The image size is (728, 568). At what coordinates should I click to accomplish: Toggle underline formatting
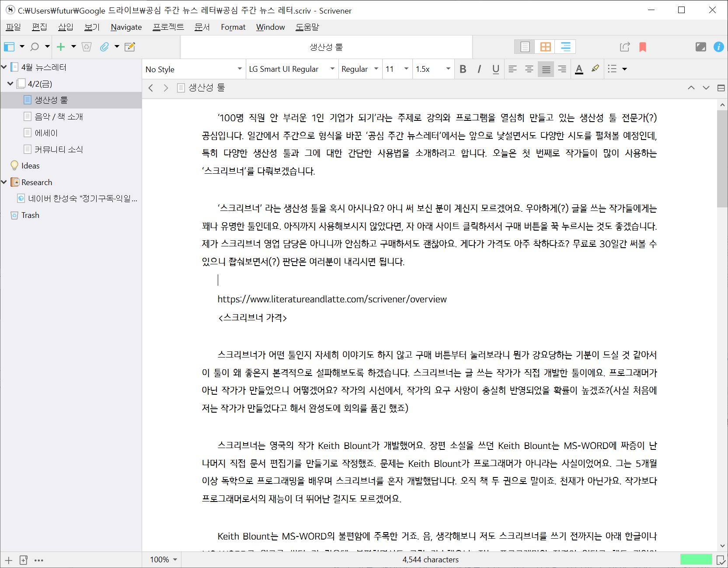point(495,69)
